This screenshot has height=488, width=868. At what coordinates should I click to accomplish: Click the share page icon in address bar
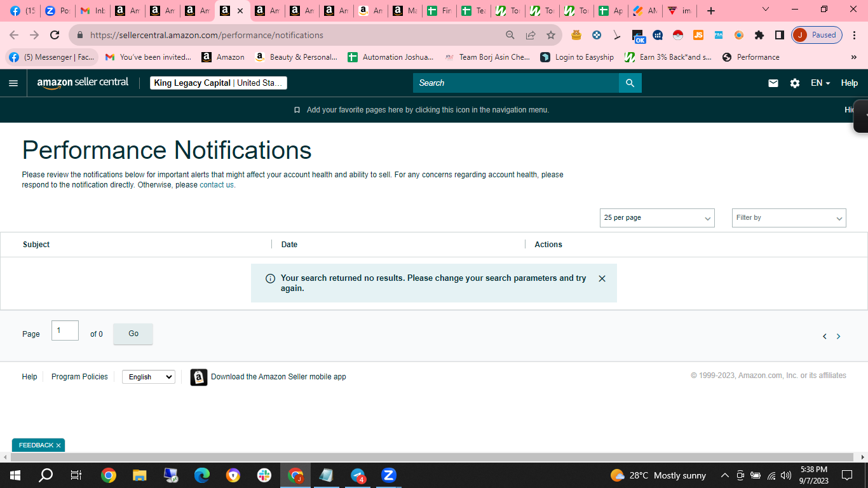coord(531,35)
